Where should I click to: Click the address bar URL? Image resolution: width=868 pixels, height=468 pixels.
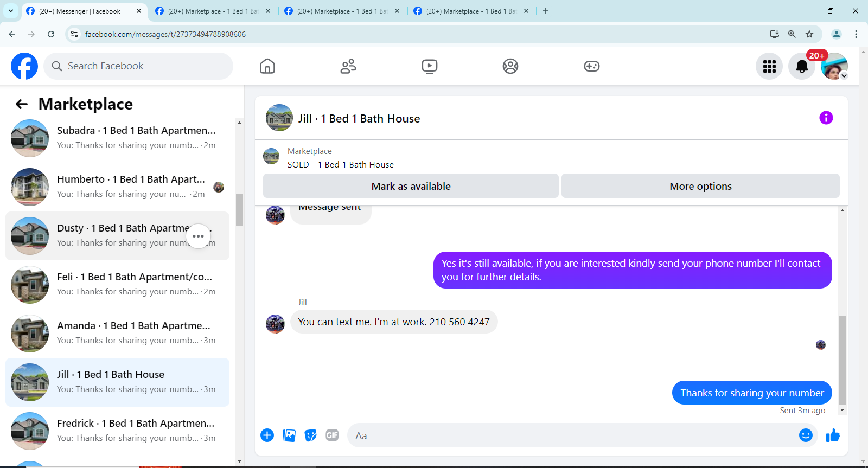click(x=165, y=34)
